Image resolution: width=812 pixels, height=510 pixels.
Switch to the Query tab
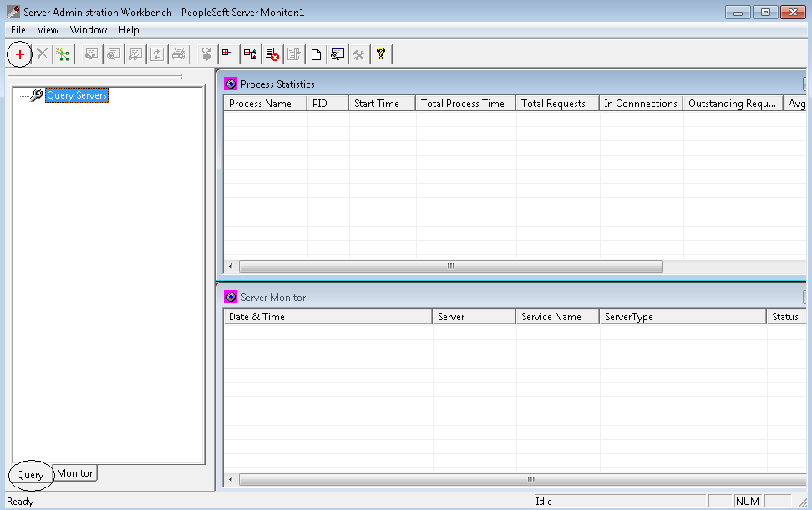click(30, 475)
